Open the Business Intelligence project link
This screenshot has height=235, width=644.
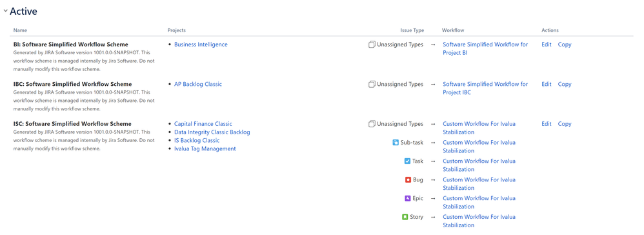(201, 45)
